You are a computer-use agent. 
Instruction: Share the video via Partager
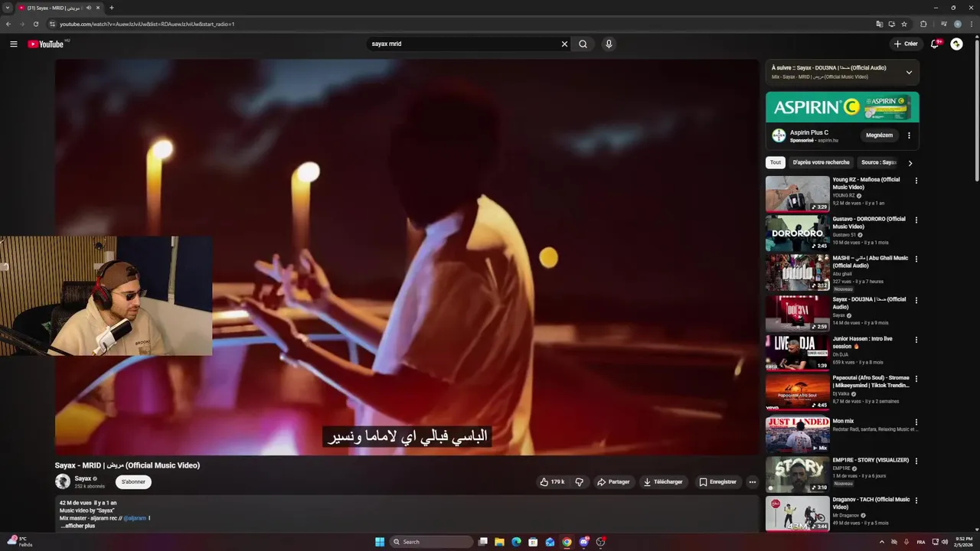coord(613,482)
